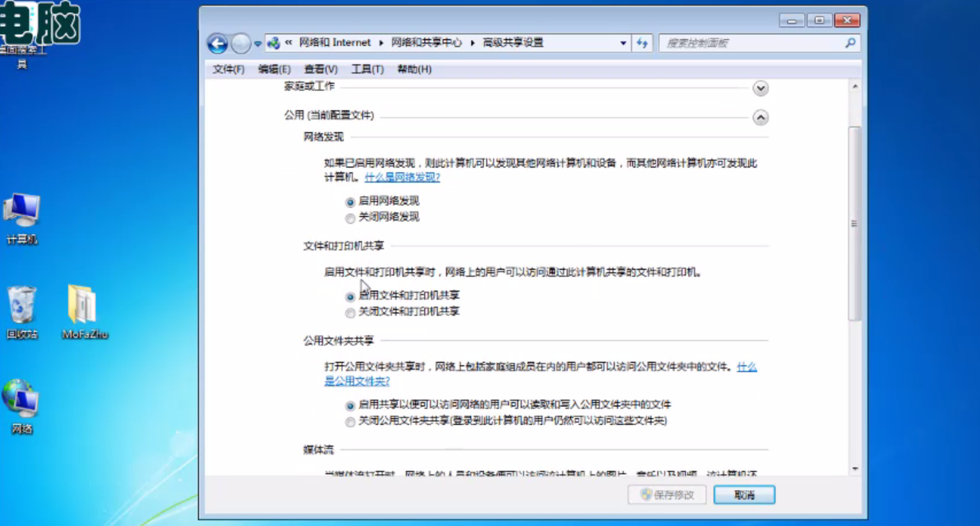Click the scrollbar down arrow
Viewport: 980px width, 526px height.
point(854,469)
